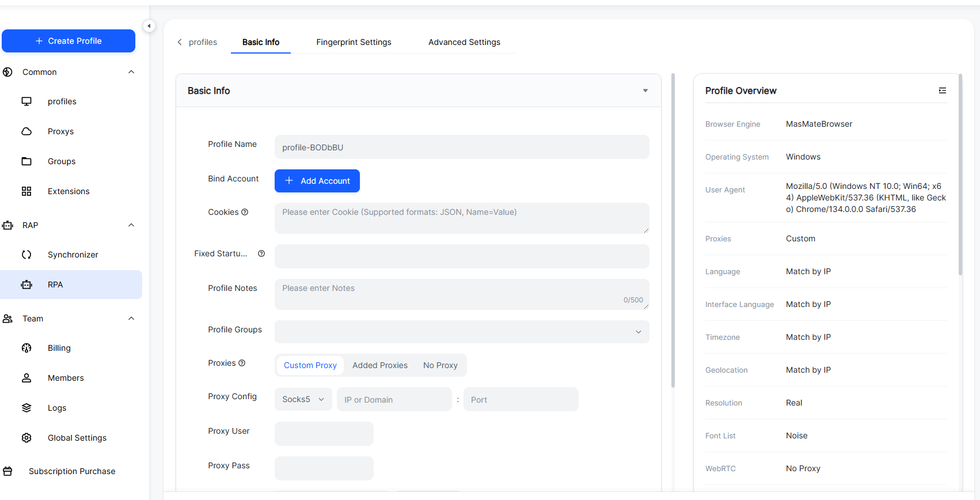Open Extensions using the grid icon
The height and width of the screenshot is (500, 980).
pos(26,191)
